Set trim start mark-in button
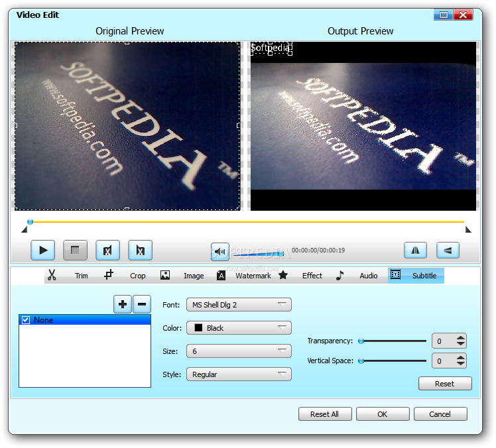The image size is (496, 448). point(108,251)
